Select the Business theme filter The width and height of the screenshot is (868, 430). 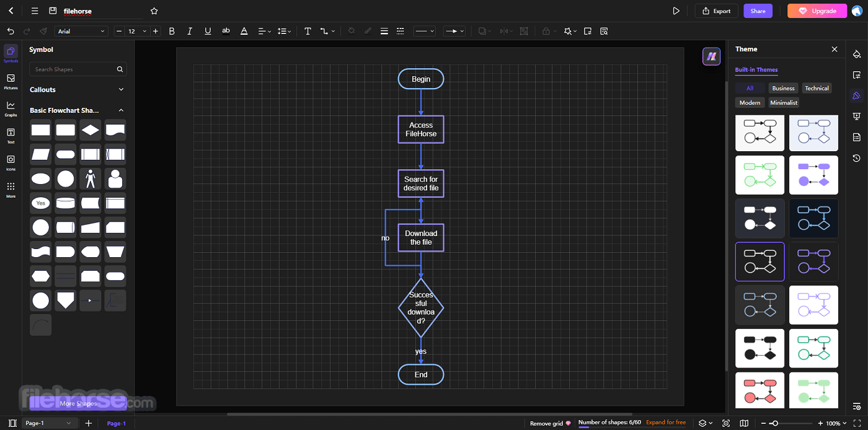[x=783, y=88]
